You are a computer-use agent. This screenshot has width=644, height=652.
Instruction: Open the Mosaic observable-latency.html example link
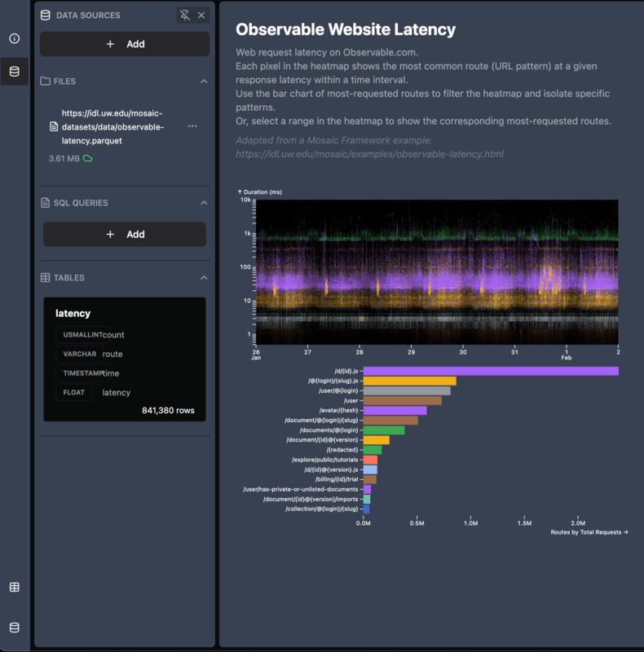tap(370, 154)
